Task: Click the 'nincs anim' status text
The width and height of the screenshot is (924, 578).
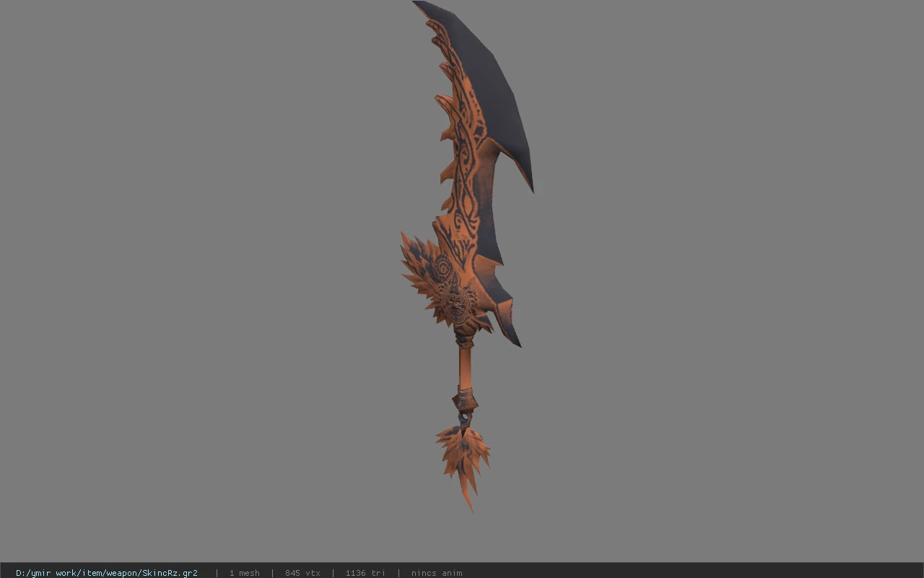Action: [437, 573]
